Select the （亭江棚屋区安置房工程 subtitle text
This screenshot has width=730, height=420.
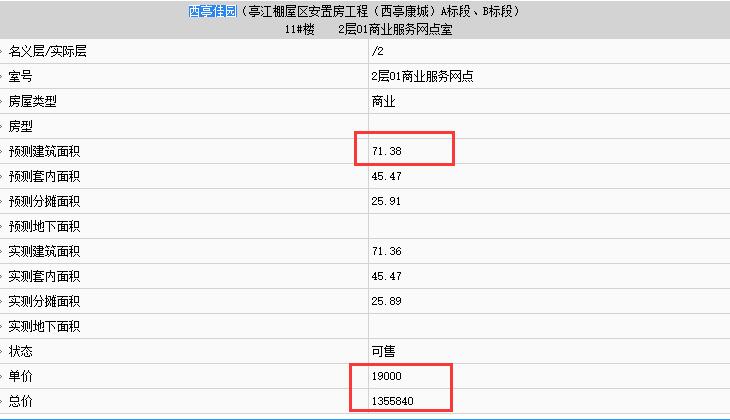pyautogui.click(x=304, y=11)
